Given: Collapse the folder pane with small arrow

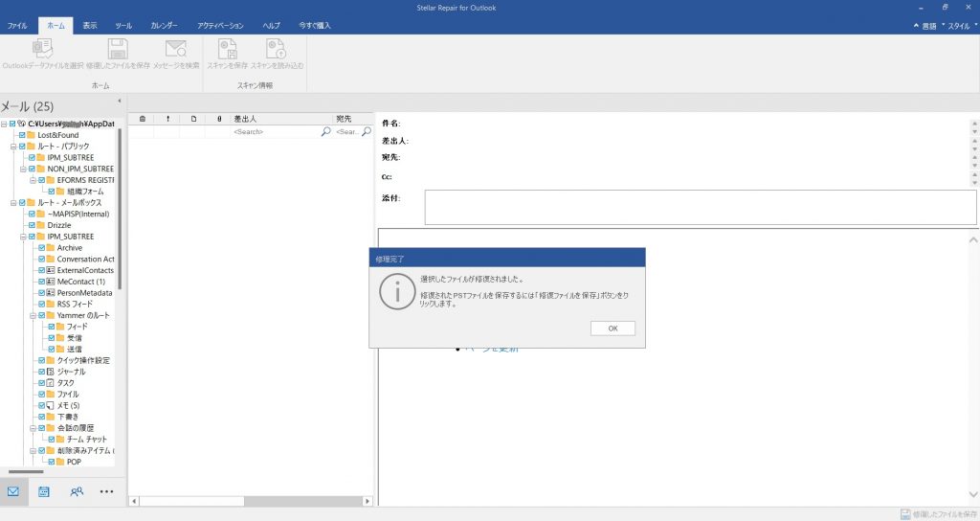Looking at the screenshot, I should 119,101.
